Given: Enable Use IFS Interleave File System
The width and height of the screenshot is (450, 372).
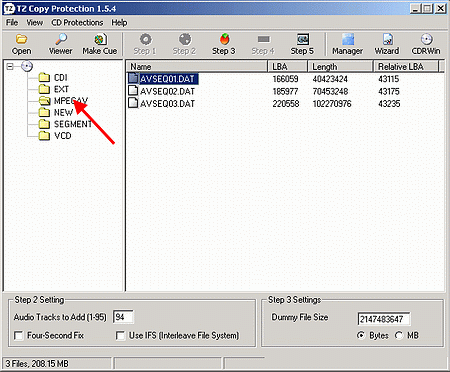Looking at the screenshot, I should (120, 336).
